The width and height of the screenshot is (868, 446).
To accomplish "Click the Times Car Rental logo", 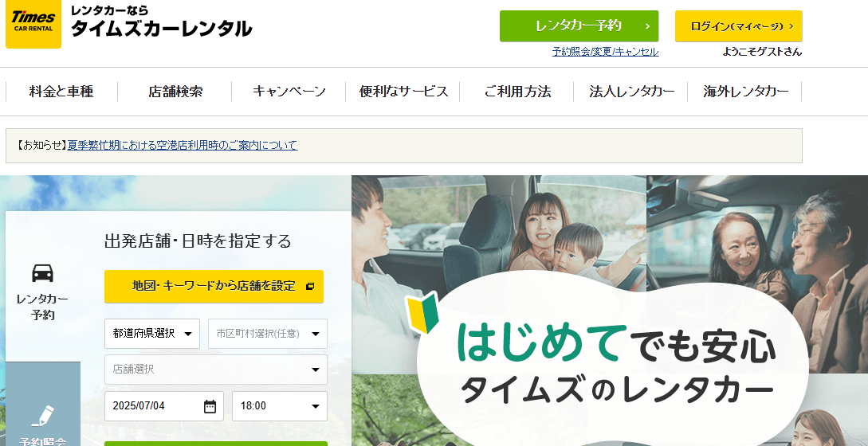I will 33,25.
